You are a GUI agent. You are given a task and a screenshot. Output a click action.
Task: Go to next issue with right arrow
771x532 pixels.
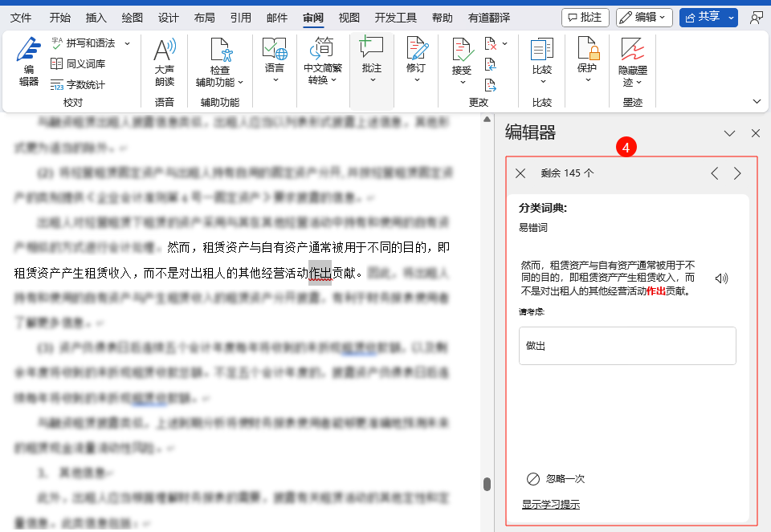pyautogui.click(x=737, y=173)
